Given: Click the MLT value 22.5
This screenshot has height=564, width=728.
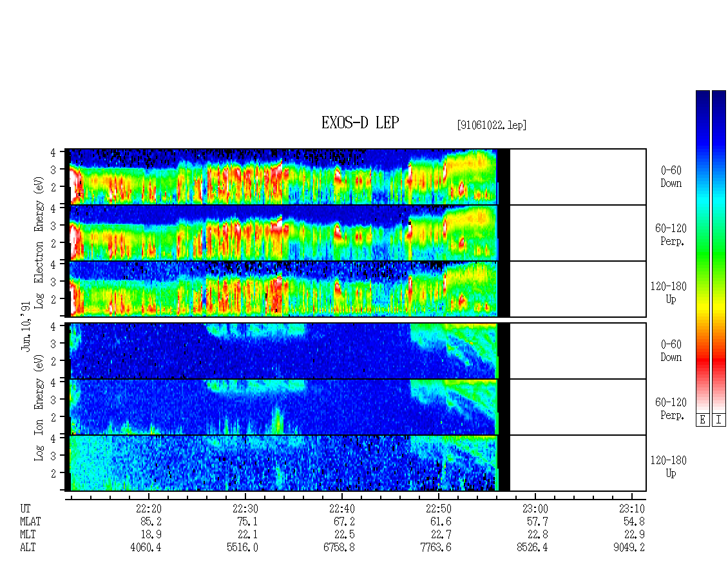Looking at the screenshot, I should (x=345, y=535).
